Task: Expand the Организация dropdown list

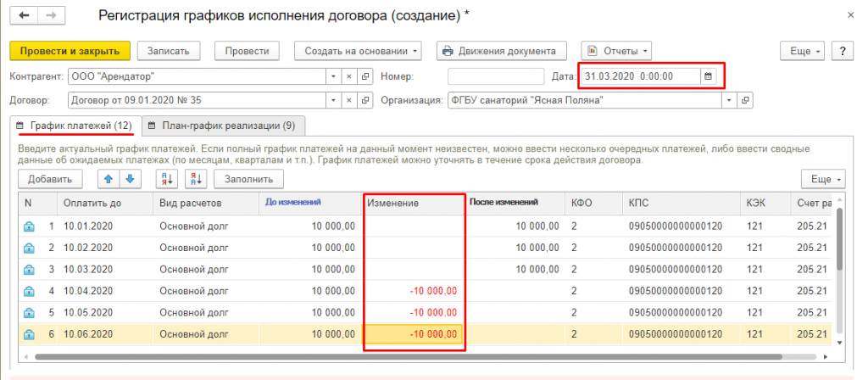Action: [727, 100]
